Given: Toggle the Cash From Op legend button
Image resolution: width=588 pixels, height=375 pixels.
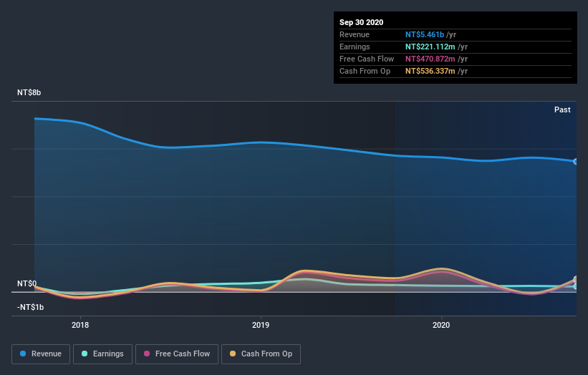Looking at the screenshot, I should click(x=261, y=354).
